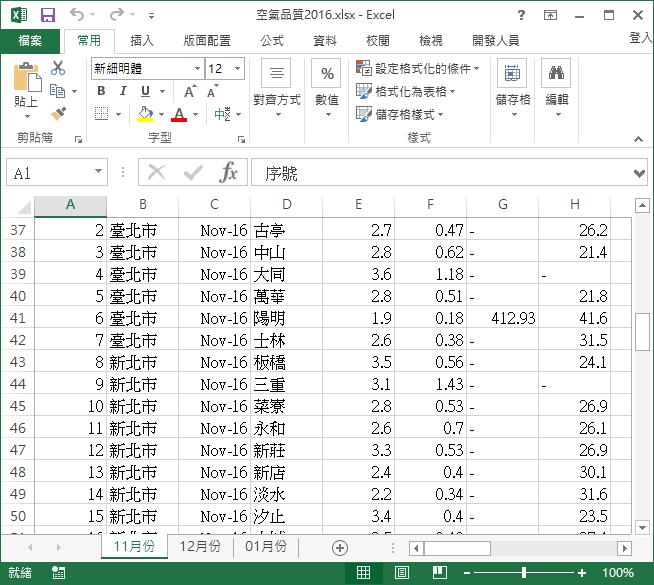Click the Redo arrow icon
The width and height of the screenshot is (654, 585).
point(117,15)
